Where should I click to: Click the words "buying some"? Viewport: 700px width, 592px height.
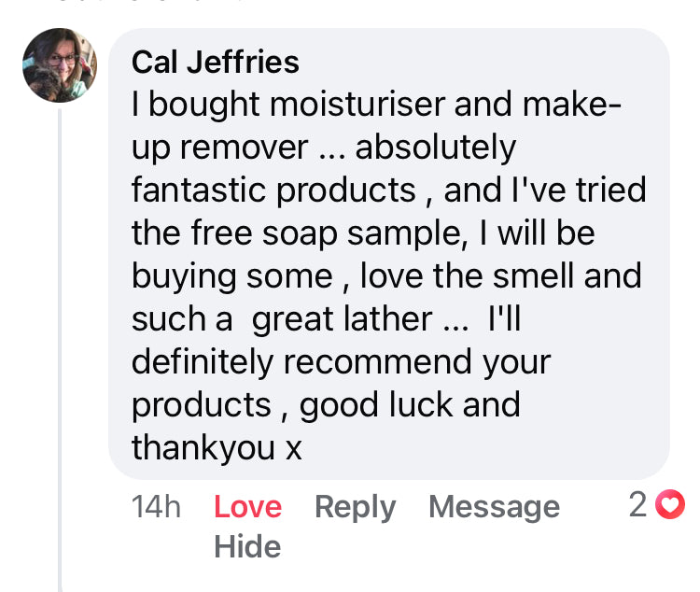coord(231,276)
